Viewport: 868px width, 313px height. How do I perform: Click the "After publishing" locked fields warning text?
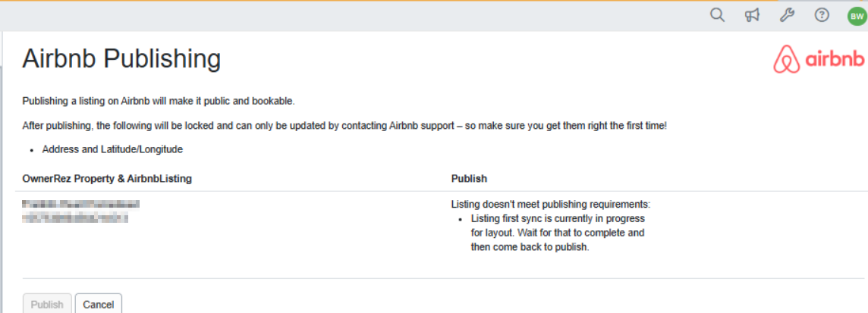point(344,125)
